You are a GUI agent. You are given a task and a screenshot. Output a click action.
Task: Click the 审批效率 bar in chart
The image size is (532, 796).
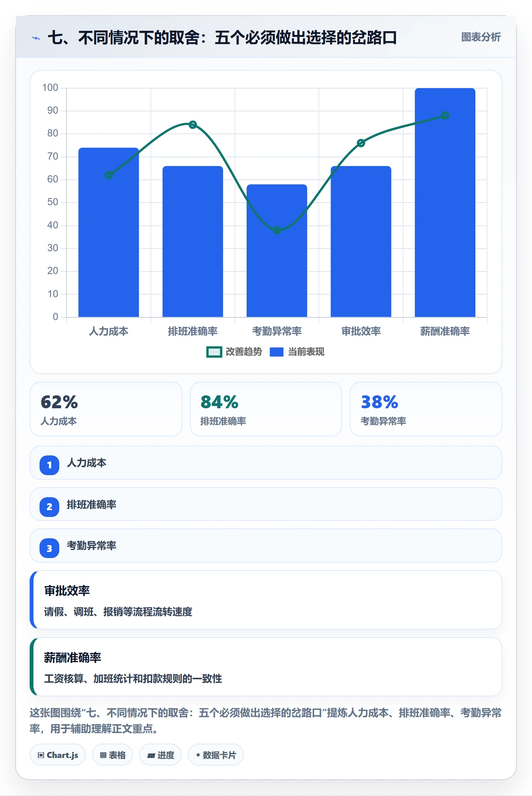click(x=361, y=241)
